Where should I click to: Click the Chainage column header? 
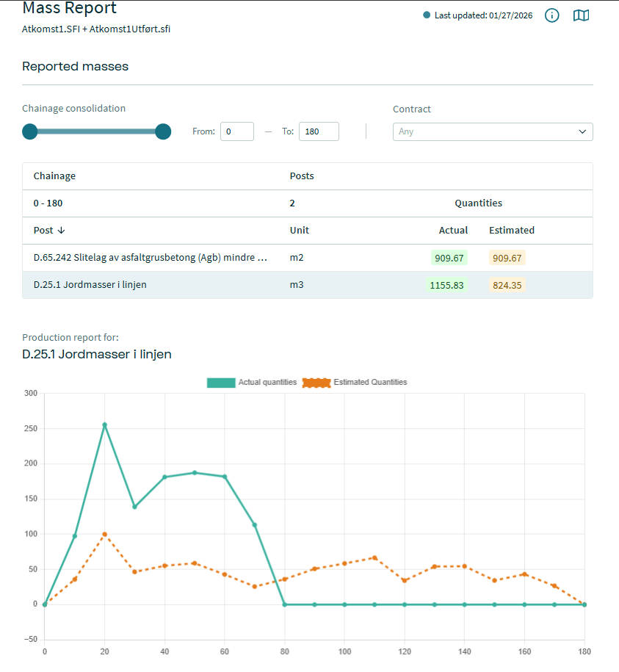[x=54, y=176]
